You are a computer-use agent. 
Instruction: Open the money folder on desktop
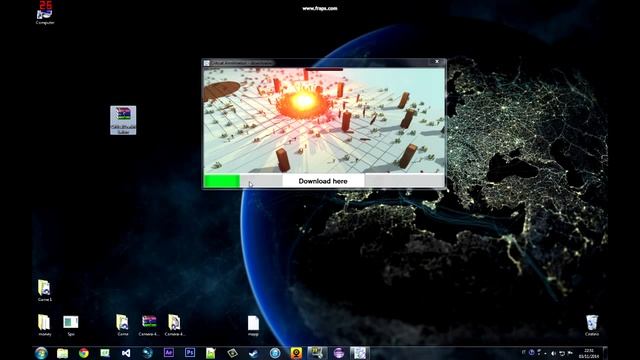[44, 325]
